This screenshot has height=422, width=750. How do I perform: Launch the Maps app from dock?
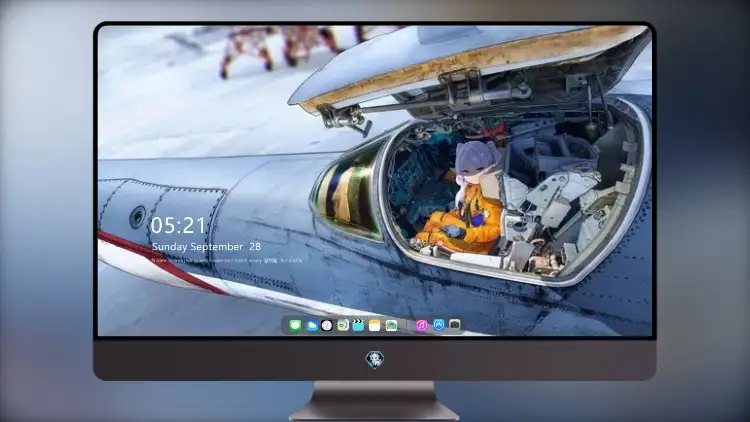(342, 326)
